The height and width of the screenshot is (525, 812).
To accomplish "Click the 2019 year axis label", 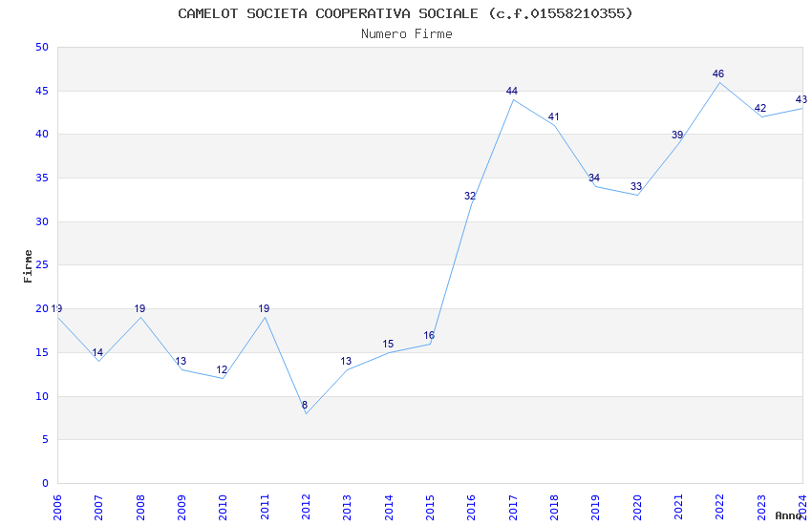I will [595, 508].
